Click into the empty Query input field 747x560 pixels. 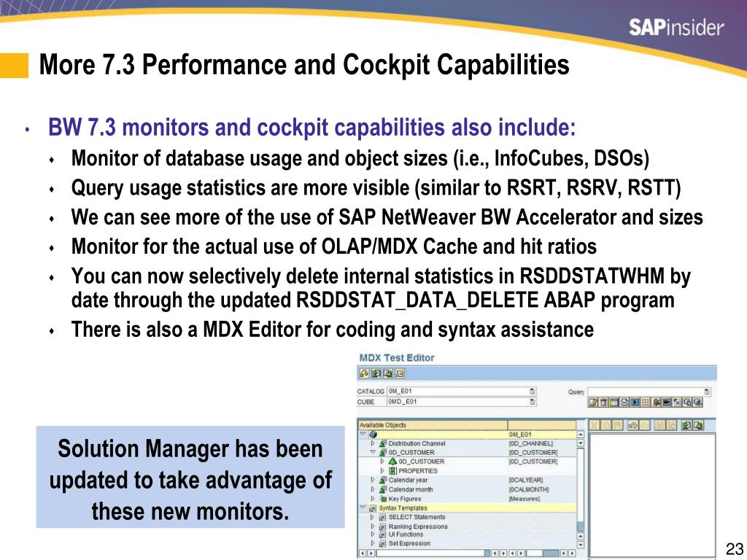649,392
